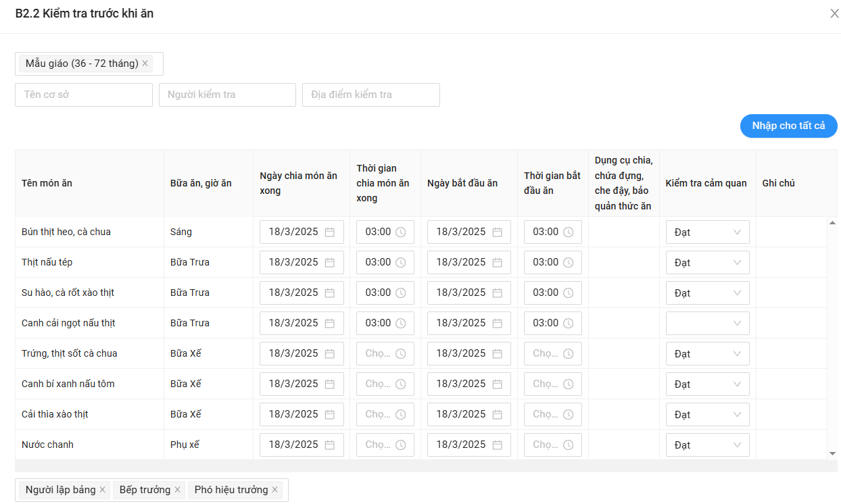Viewport: 841px width, 504px height.
Task: Open calendar for Nước chanh start-eating date
Action: coord(497,445)
